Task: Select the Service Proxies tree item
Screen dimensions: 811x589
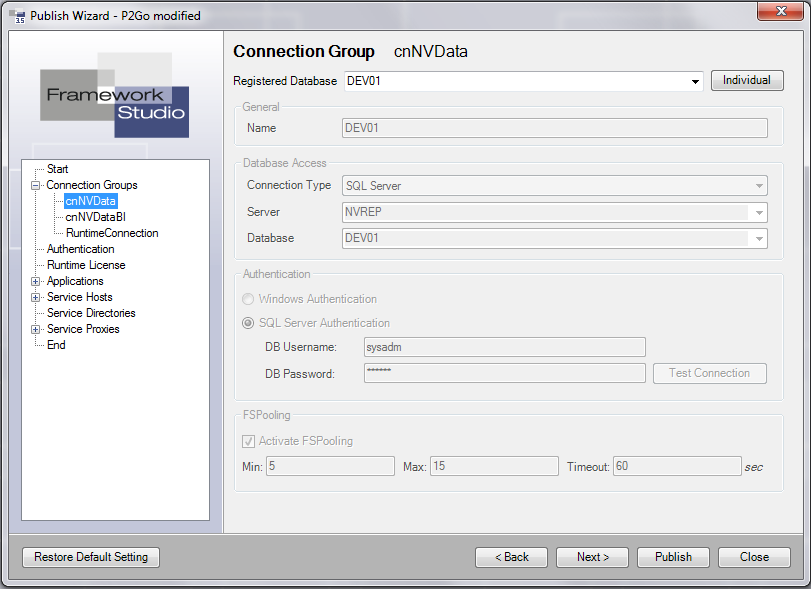Action: click(x=83, y=329)
